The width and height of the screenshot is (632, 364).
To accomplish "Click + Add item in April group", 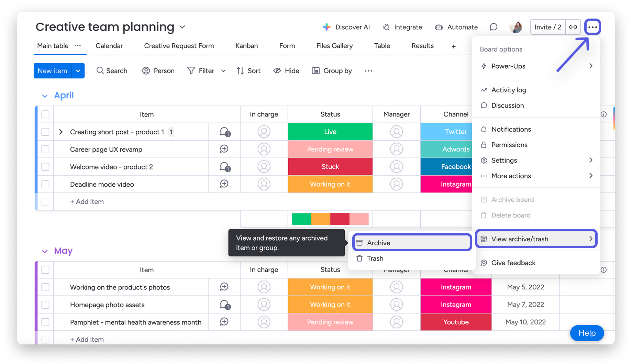I will coord(87,201).
